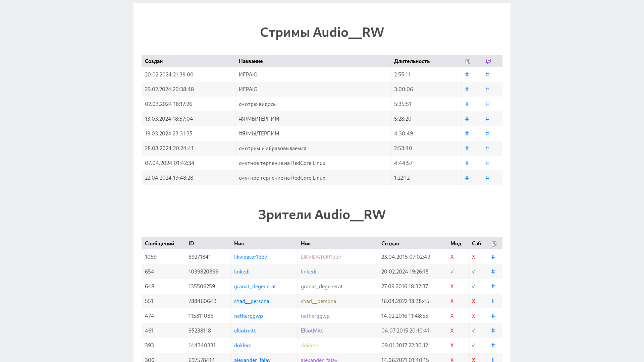
Task: Click the Twitch icon in streams header
Action: [488, 61]
